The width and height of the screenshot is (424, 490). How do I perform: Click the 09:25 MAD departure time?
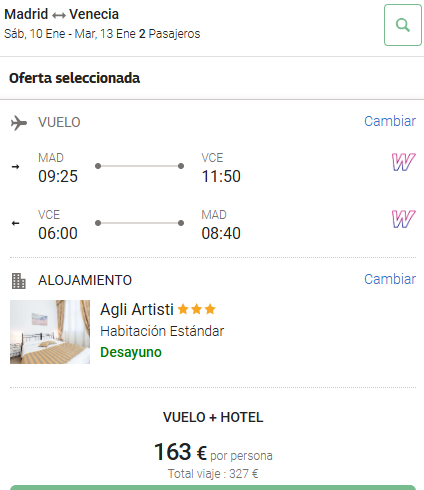coord(58,176)
